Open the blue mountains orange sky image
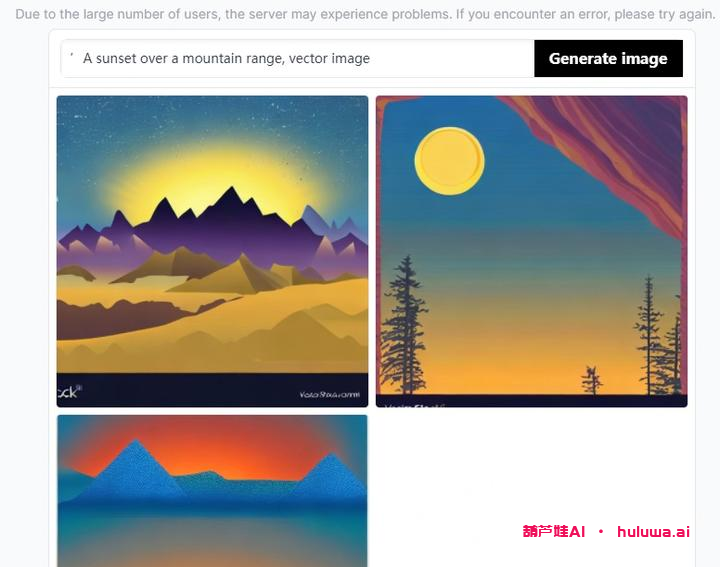 (212, 491)
